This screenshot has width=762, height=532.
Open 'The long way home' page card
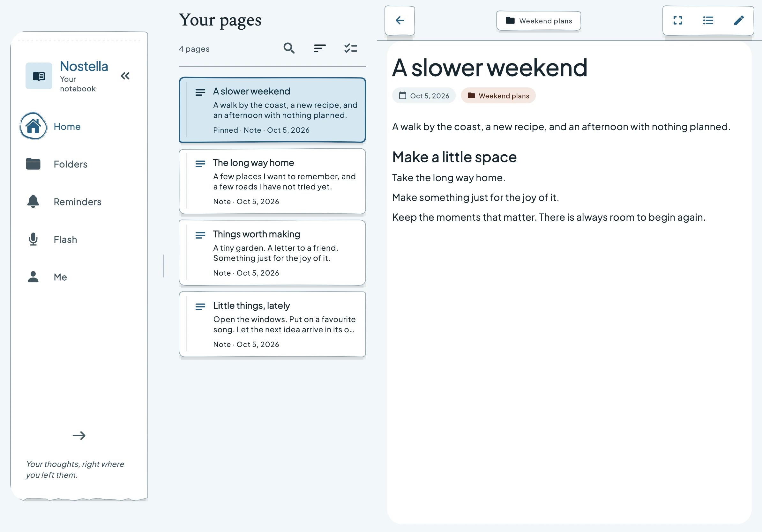point(272,181)
